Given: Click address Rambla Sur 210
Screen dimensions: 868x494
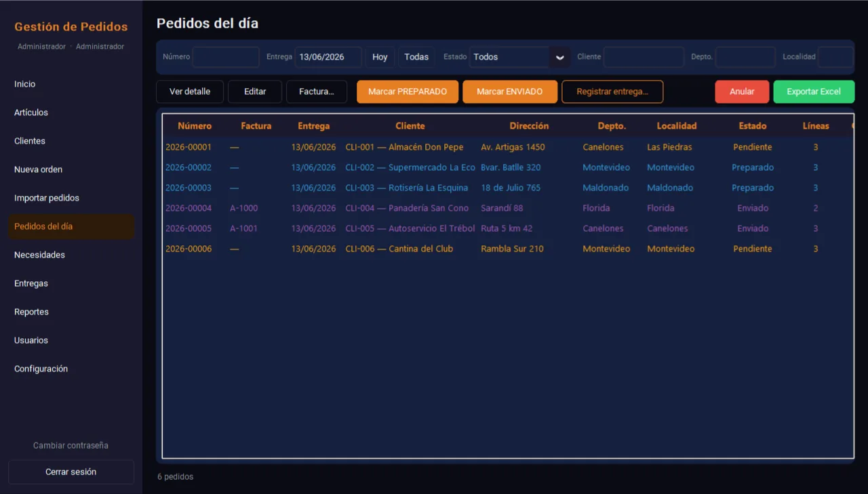Looking at the screenshot, I should tap(512, 249).
